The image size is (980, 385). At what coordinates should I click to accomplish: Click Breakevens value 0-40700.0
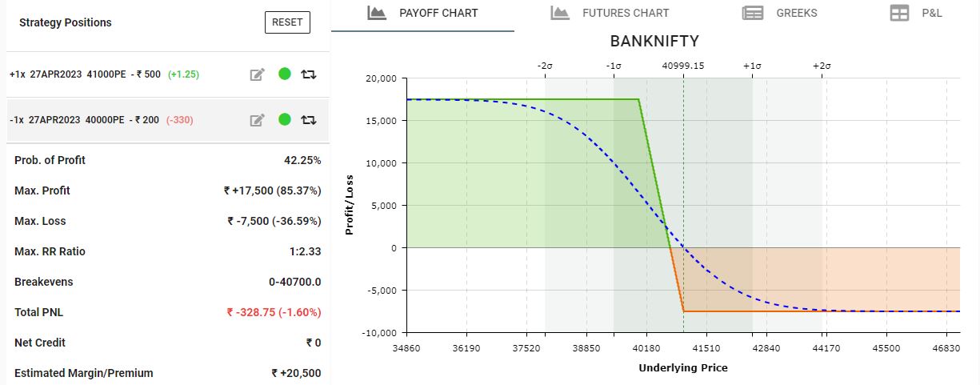[x=295, y=282]
